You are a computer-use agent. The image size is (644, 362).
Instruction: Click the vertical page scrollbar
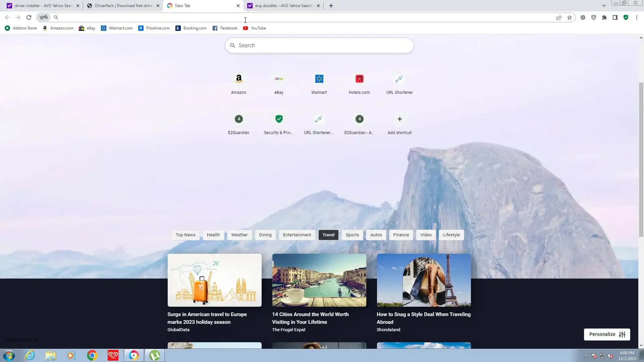coord(641,159)
